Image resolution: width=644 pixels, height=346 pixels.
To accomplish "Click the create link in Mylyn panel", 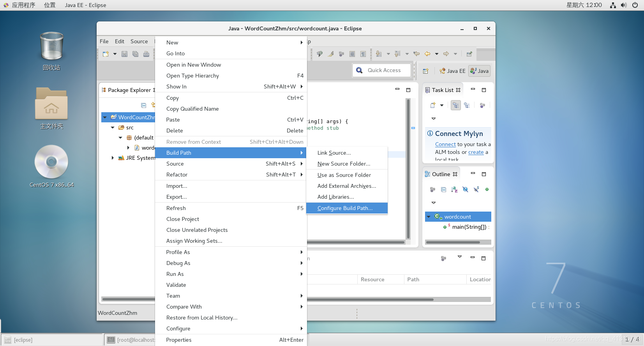I will click(x=476, y=152).
